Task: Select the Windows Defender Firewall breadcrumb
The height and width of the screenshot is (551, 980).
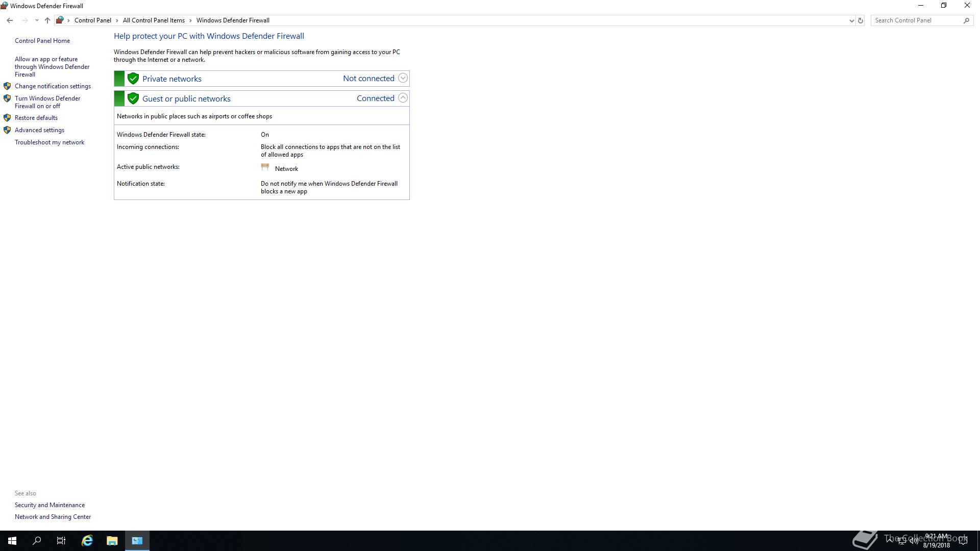Action: [233, 20]
